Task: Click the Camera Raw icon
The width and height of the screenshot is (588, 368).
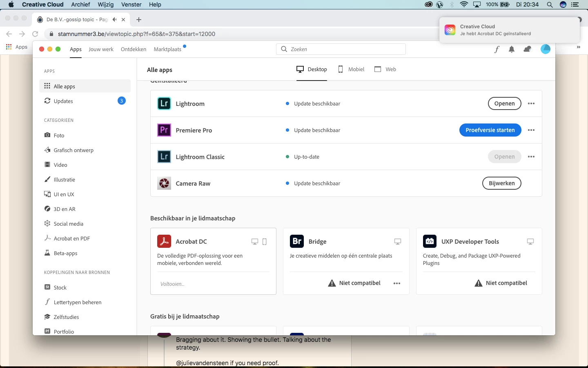Action: tap(164, 183)
